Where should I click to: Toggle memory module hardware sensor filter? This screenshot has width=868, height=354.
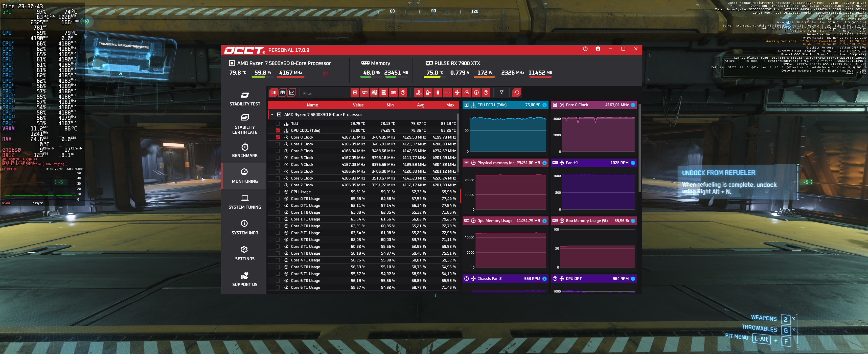click(393, 92)
